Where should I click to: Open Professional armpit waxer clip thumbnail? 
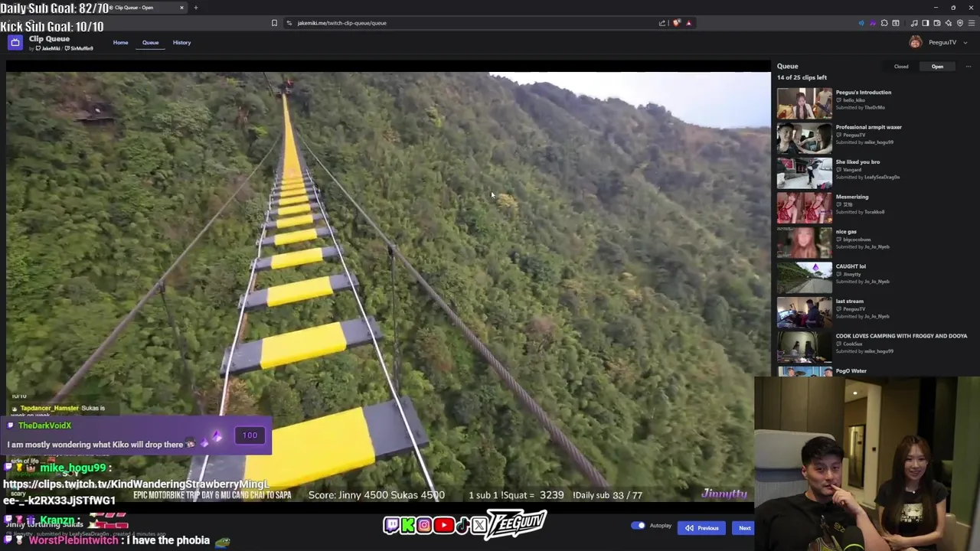(x=804, y=139)
